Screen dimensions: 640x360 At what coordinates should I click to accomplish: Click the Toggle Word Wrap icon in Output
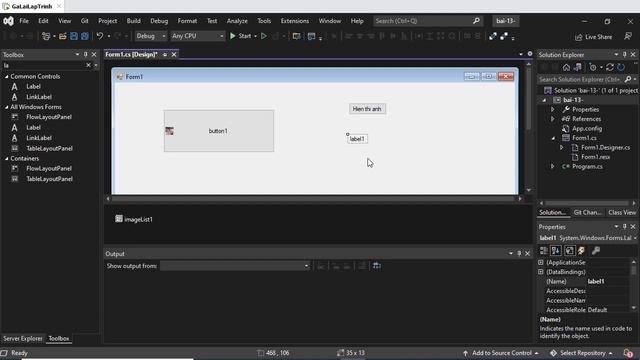click(377, 266)
